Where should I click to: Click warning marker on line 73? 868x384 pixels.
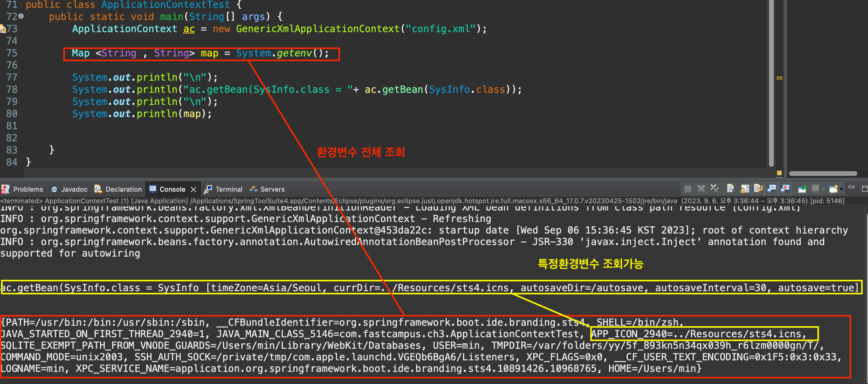tap(3, 29)
